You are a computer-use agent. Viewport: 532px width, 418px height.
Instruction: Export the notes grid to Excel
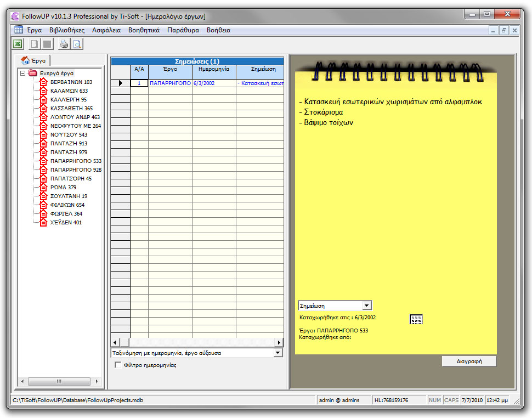(x=18, y=43)
